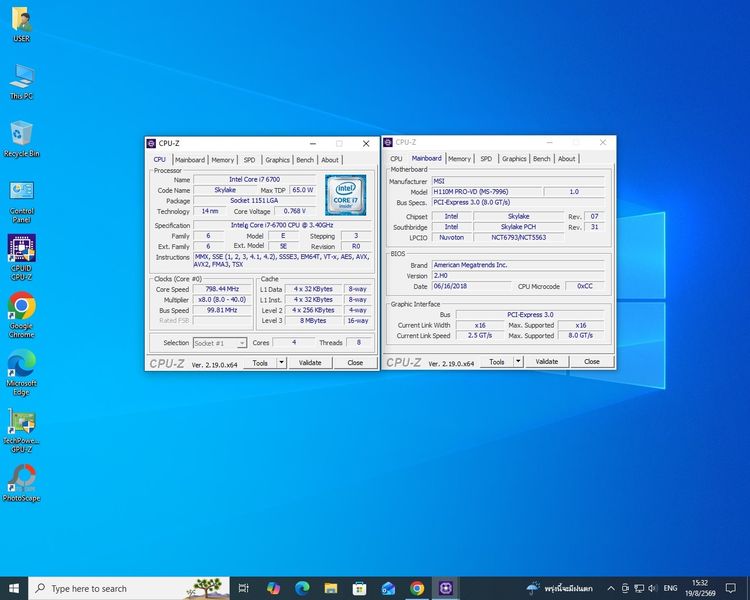Open Microsoft Store from the taskbar
The height and width of the screenshot is (600, 750).
(359, 588)
